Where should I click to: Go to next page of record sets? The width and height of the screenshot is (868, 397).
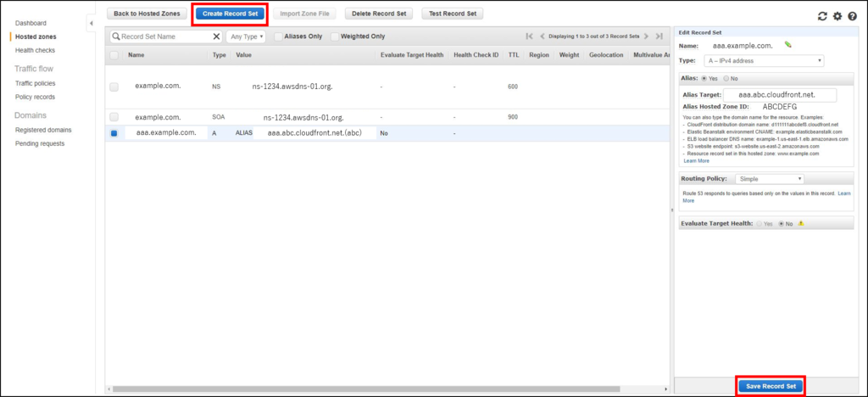coord(646,36)
